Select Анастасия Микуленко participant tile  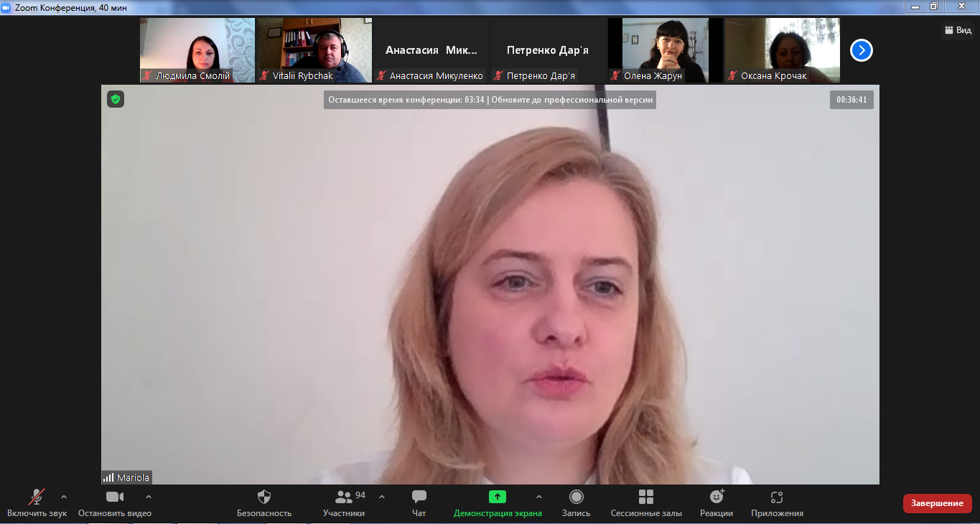pyautogui.click(x=431, y=50)
